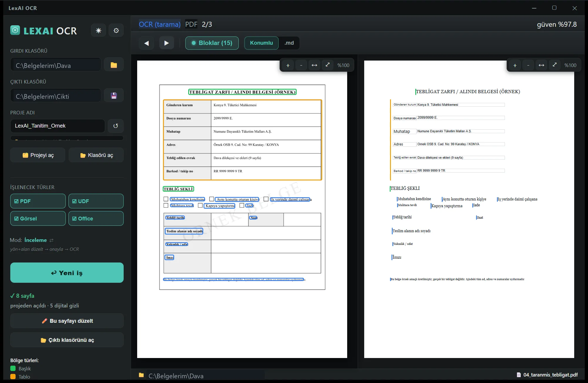This screenshot has height=383, width=588.
Task: Switch mode by clicking İnceleme
Action: (36, 240)
